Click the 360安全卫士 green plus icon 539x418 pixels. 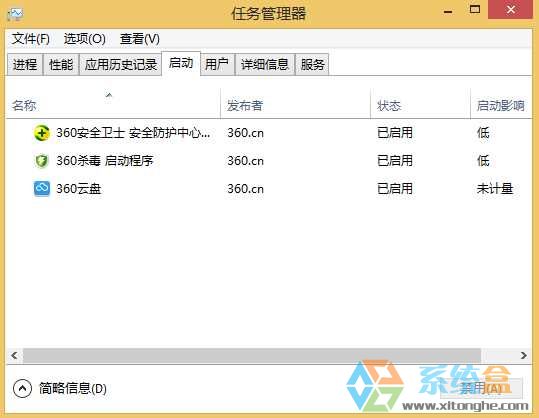pos(42,133)
